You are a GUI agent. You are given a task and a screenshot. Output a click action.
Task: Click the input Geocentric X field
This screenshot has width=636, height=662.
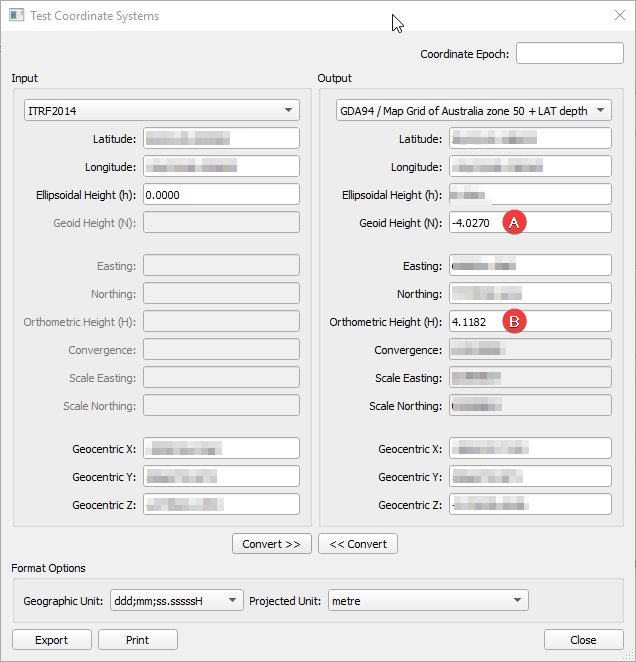point(221,449)
